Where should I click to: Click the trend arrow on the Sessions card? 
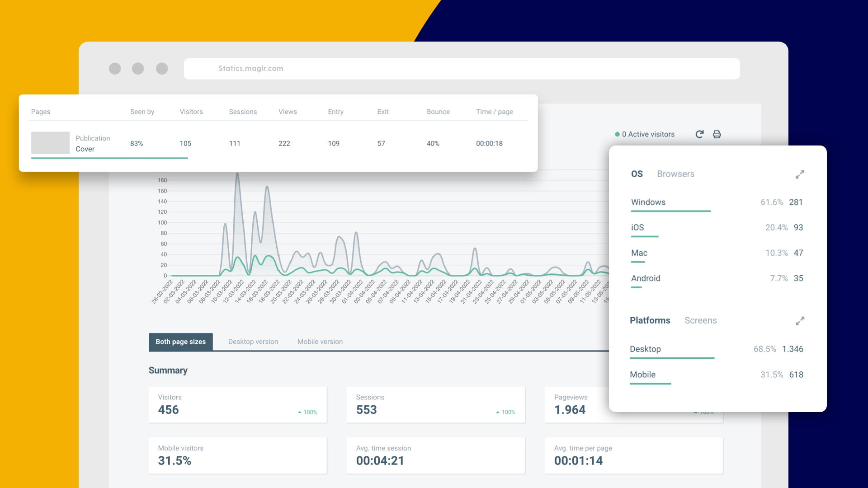pyautogui.click(x=497, y=412)
